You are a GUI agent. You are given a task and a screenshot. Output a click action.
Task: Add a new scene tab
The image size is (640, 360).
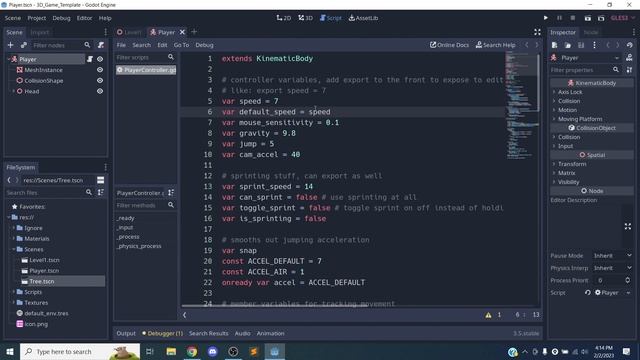pos(194,32)
